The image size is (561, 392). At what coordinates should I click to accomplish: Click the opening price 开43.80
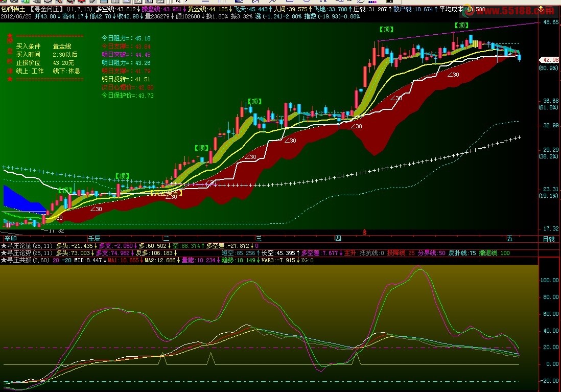tap(45, 16)
